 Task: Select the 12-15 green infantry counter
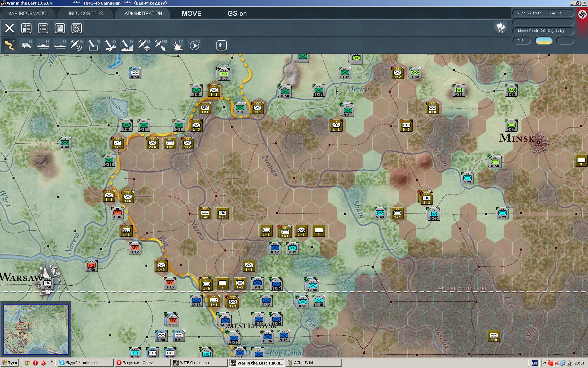pos(318,90)
